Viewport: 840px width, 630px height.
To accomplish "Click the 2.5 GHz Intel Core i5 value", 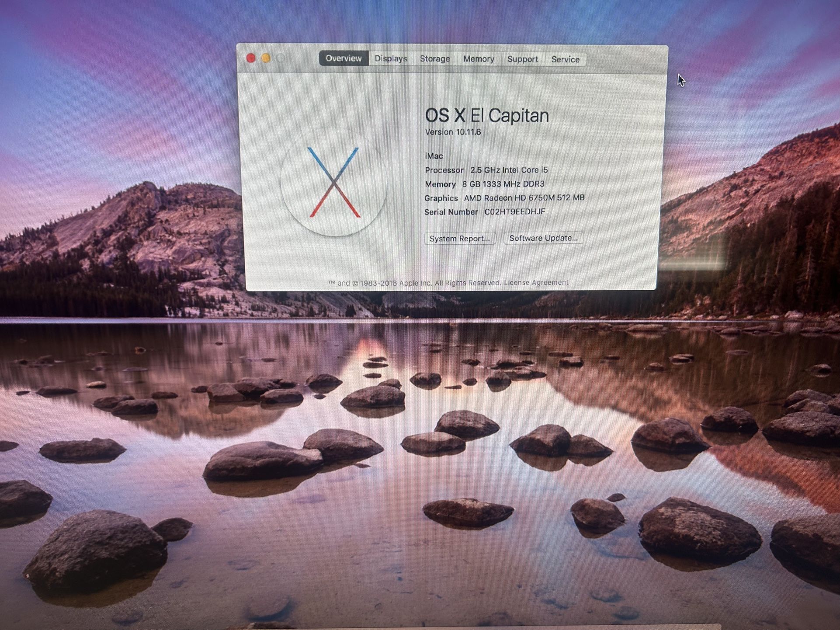I will pos(509,170).
